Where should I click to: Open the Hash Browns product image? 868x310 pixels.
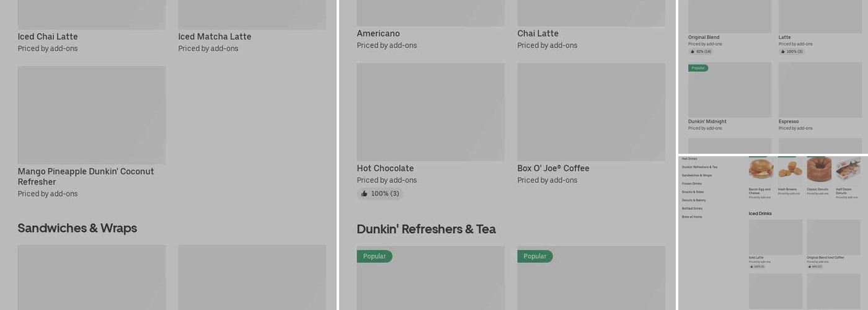click(790, 169)
